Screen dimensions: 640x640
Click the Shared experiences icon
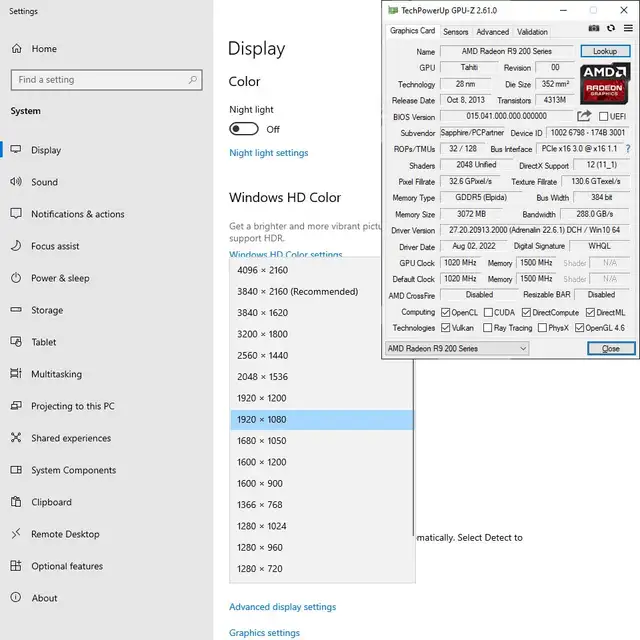[x=16, y=438]
